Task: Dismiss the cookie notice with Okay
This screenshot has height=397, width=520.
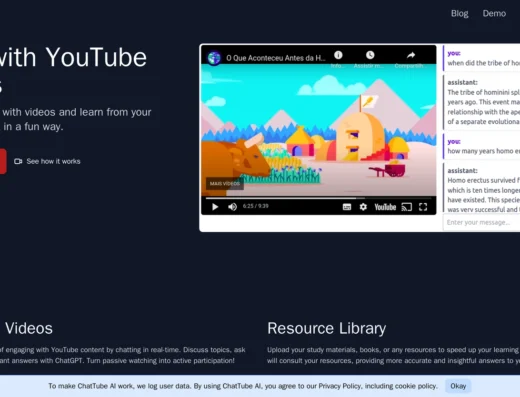Action: 458,386
